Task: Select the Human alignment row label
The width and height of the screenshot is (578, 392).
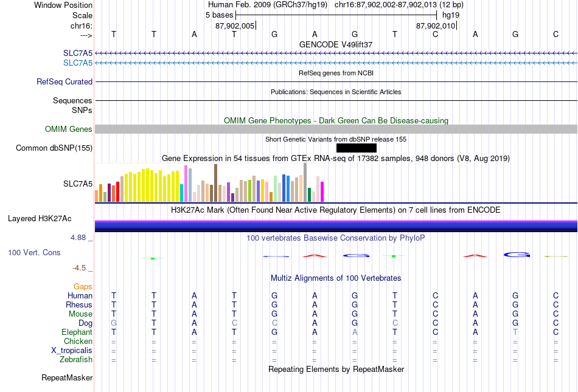Action: pos(80,295)
